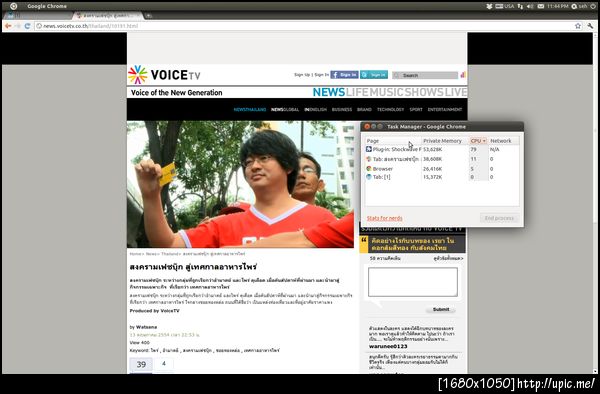The height and width of the screenshot is (394, 600).
Task: Click the Shockwave Flash plug-in icon
Action: [369, 149]
